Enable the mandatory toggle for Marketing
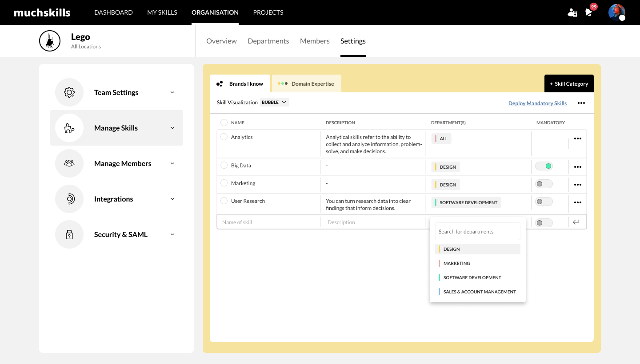Image resolution: width=640 pixels, height=364 pixels. tap(544, 184)
